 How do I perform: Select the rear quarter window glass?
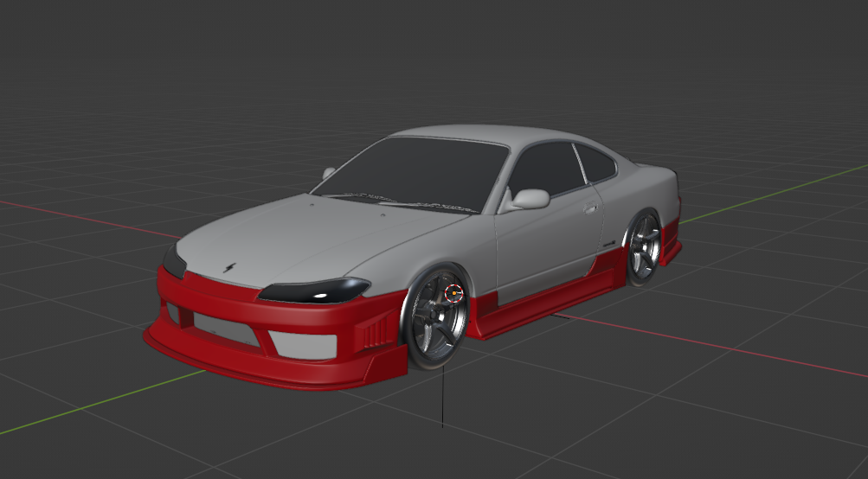pos(595,162)
